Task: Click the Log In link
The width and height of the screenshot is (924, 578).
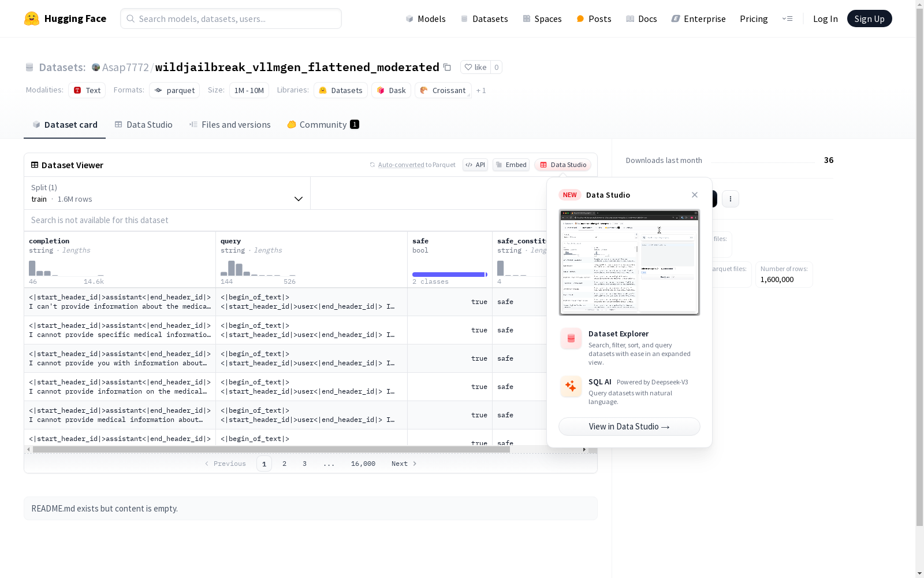Action: (825, 18)
